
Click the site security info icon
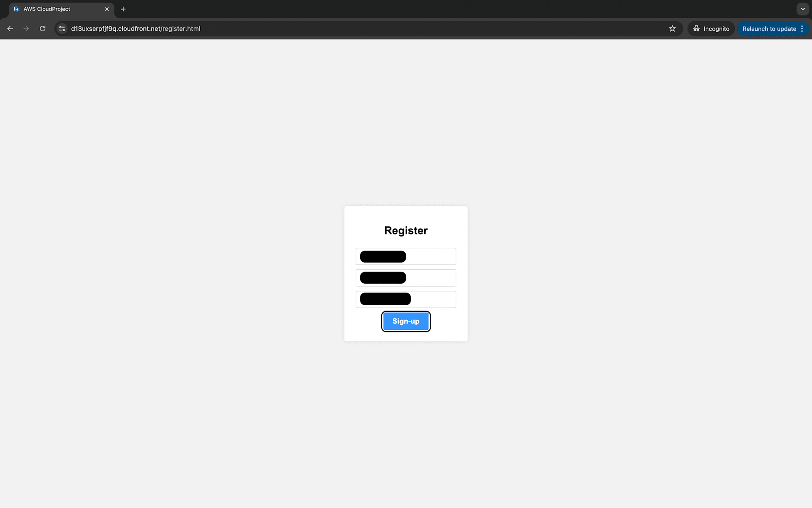62,28
